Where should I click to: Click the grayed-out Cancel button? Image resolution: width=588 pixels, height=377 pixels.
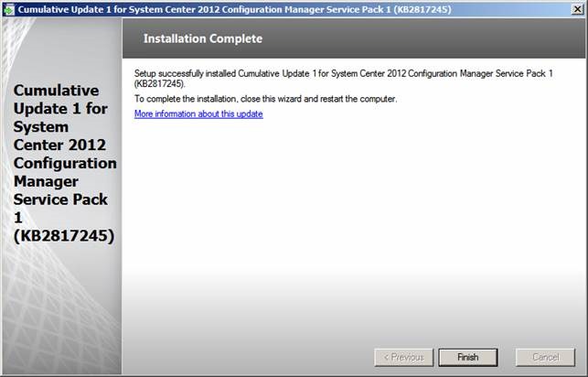(545, 357)
